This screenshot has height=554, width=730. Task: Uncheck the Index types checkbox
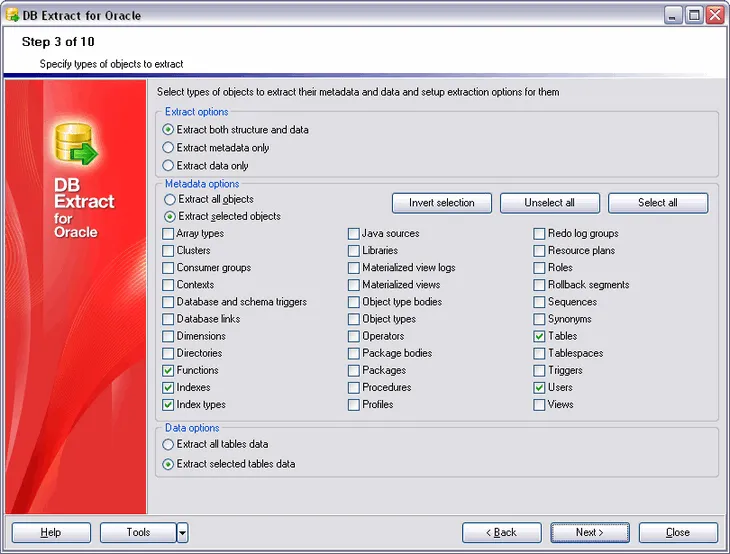pos(168,405)
